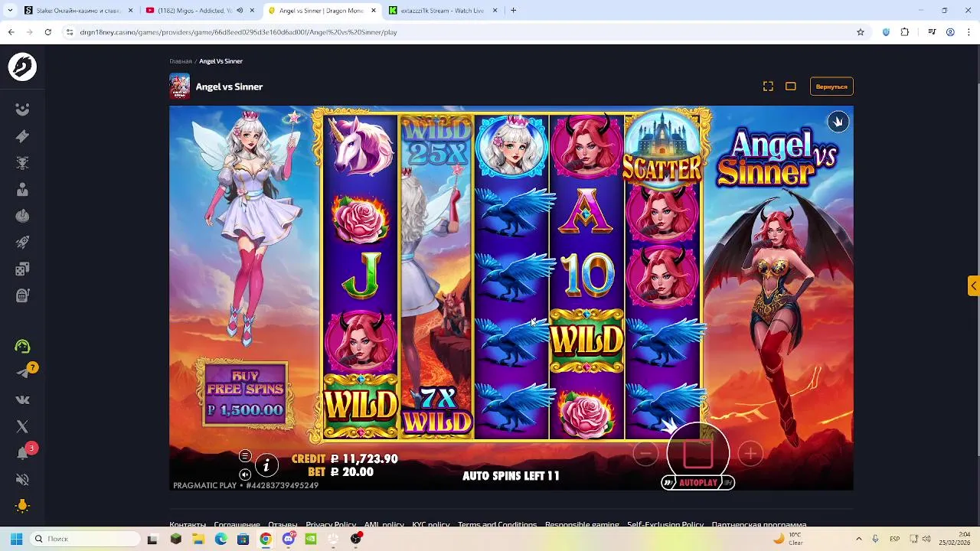Switch to theater view rectangle icon

pyautogui.click(x=791, y=86)
